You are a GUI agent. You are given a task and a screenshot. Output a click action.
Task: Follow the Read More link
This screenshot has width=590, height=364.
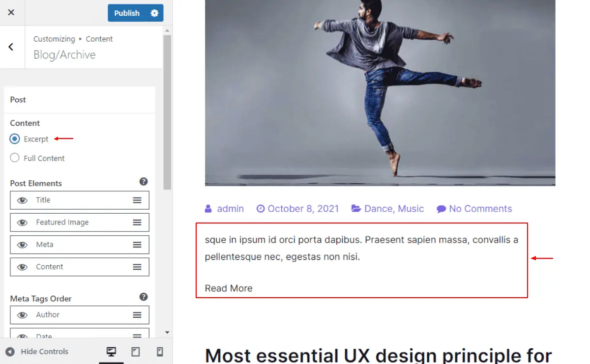pos(229,288)
